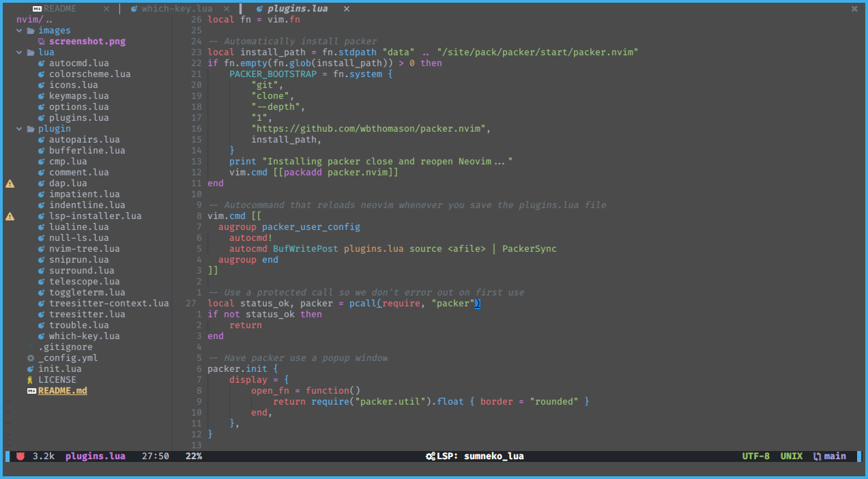Click the Lua icon beside autopairs.lua
The image size is (868, 479).
(42, 140)
